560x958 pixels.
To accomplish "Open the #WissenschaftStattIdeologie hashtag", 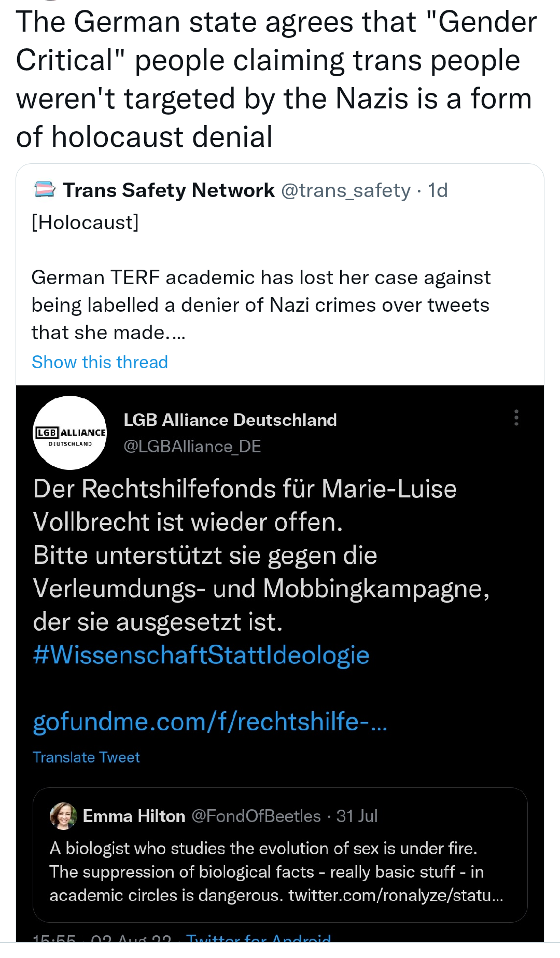I will pos(201,655).
